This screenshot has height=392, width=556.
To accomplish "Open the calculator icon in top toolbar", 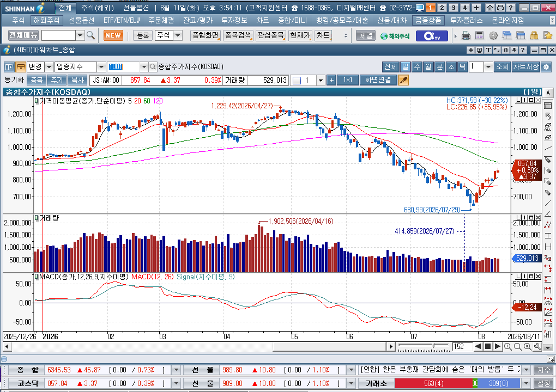I will click(479, 35).
